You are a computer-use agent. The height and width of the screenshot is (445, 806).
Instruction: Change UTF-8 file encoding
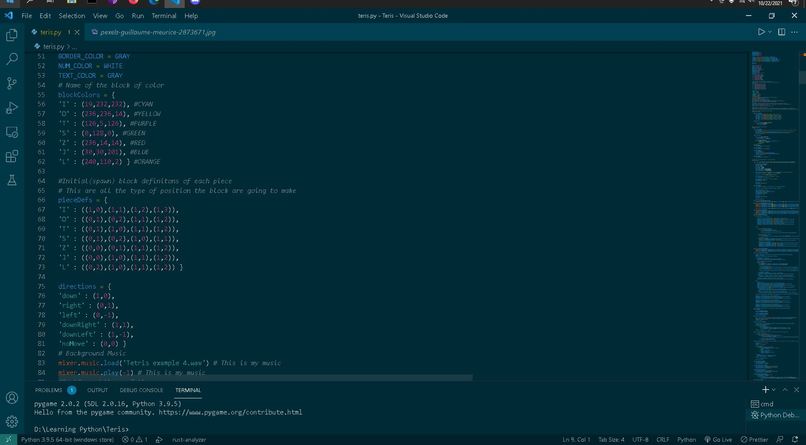point(640,440)
